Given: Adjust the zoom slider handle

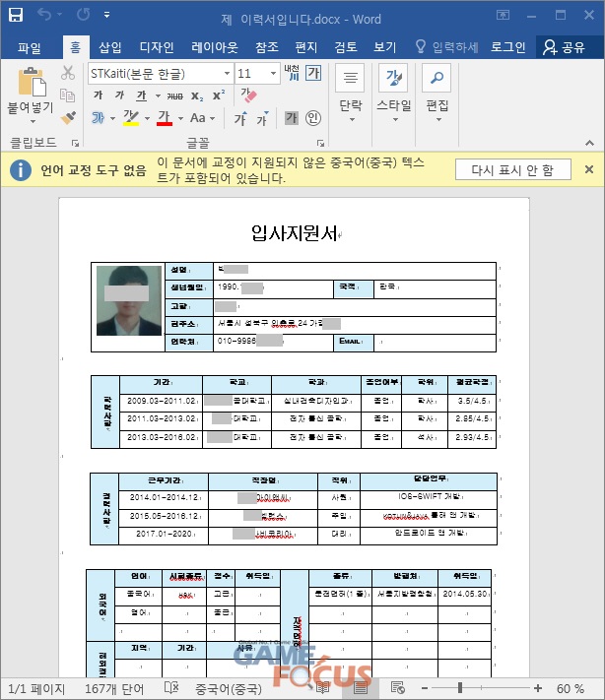Looking at the screenshot, I should point(460,688).
